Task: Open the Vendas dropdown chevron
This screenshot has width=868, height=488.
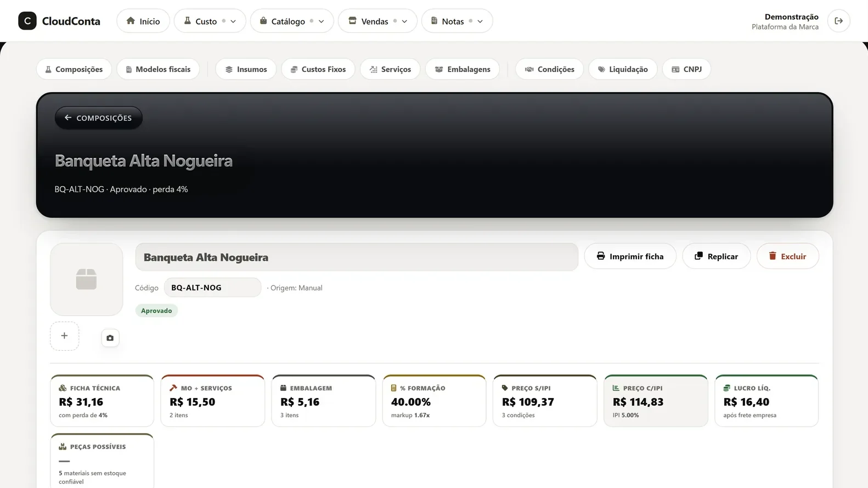Action: tap(405, 21)
